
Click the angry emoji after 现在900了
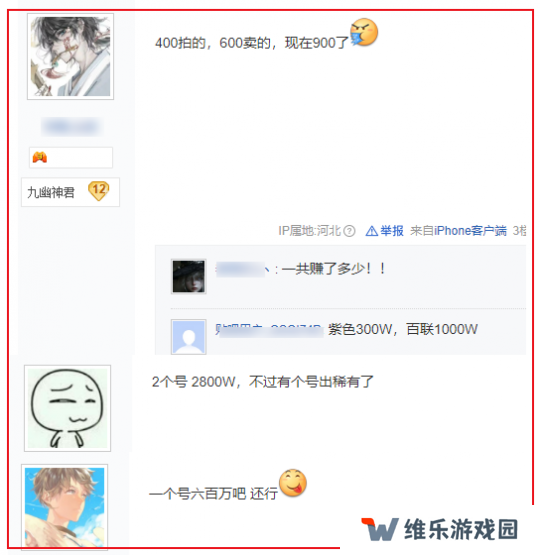364,33
